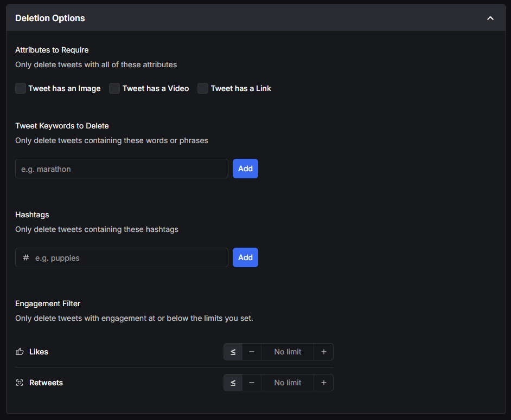
Task: Click the Likes thumbs-up icon
Action: click(20, 352)
